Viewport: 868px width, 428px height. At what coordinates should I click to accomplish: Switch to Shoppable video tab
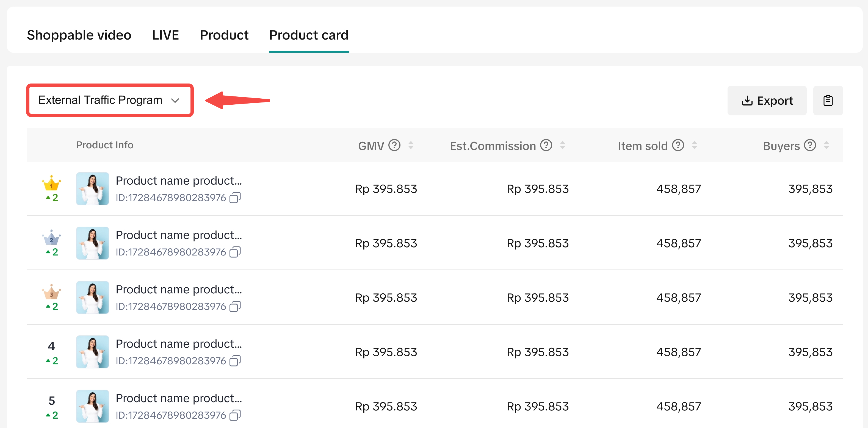(x=79, y=35)
